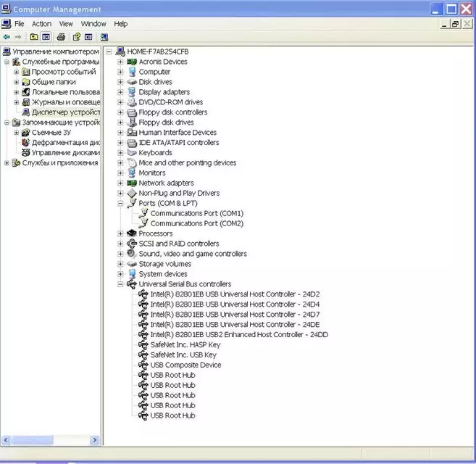
Task: Expand the Monitors node
Action: click(x=120, y=173)
